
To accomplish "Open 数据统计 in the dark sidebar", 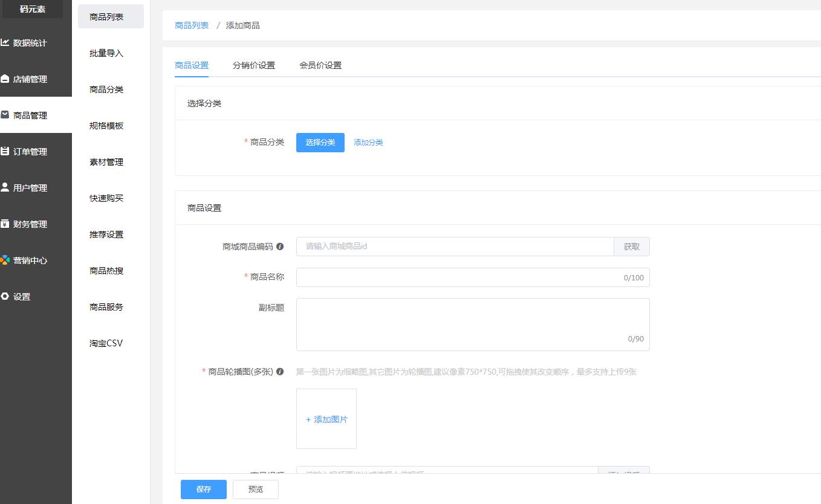I will click(36, 43).
